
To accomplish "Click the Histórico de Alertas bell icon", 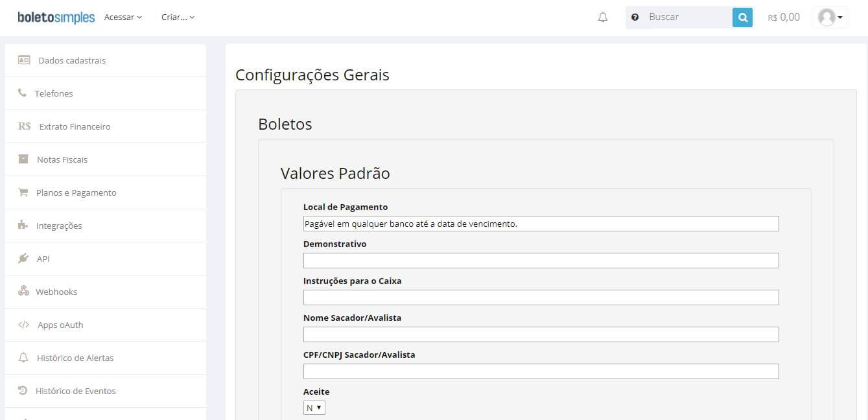I will [24, 358].
